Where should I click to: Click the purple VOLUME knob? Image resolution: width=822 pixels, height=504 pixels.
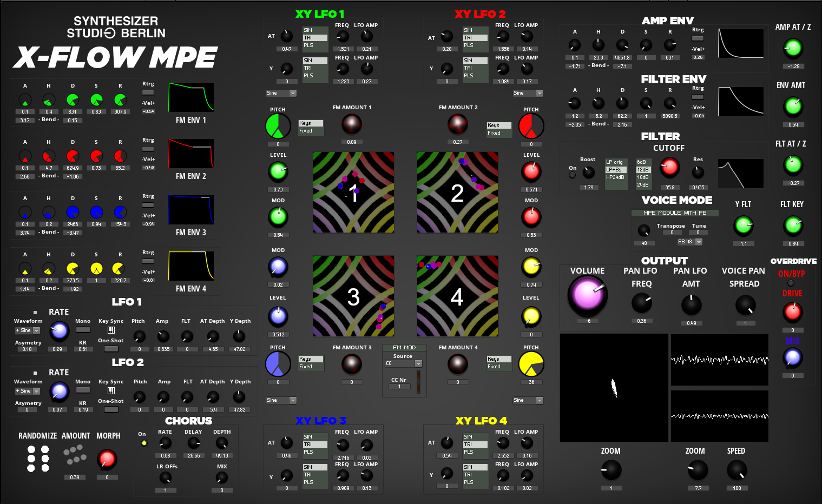tap(587, 295)
